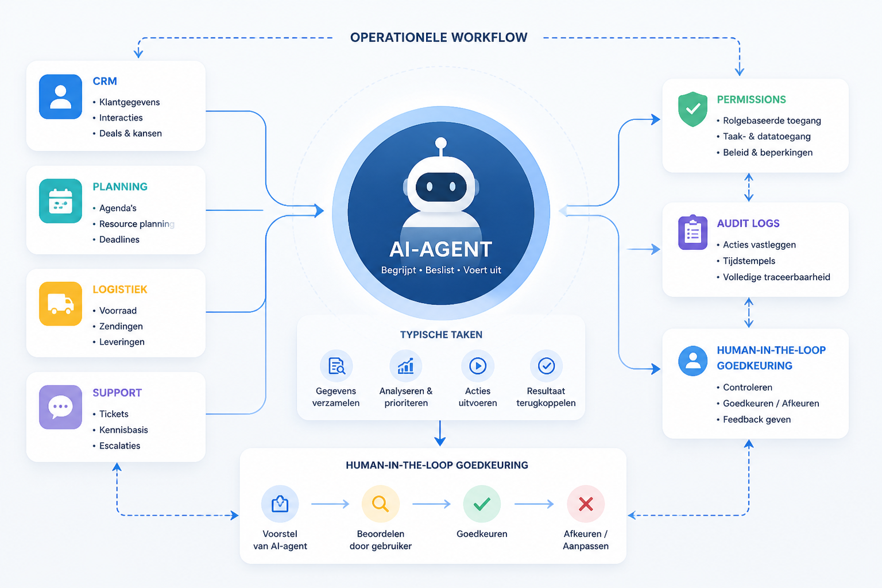The width and height of the screenshot is (882, 588).
Task: Click 'Volledige traceerbaarheid' bullet
Action: 776,277
